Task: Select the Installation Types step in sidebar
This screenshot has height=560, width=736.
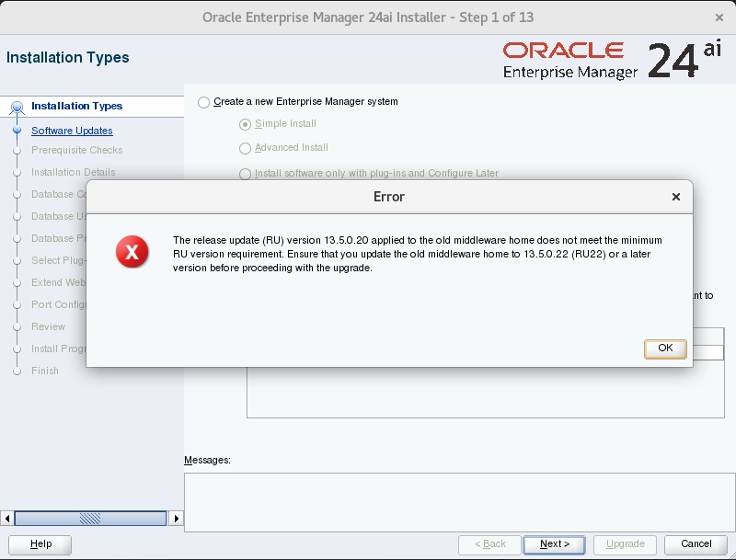Action: pos(77,106)
